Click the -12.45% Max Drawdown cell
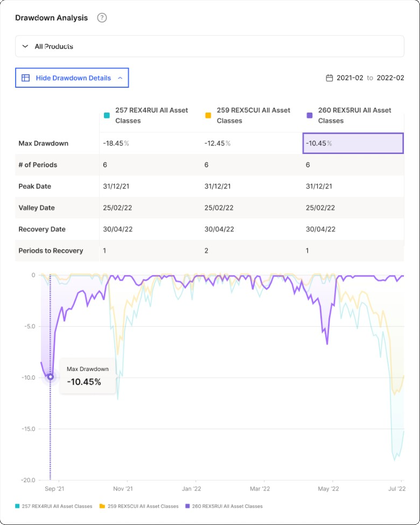Image resolution: width=420 pixels, height=525 pixels. [x=252, y=143]
